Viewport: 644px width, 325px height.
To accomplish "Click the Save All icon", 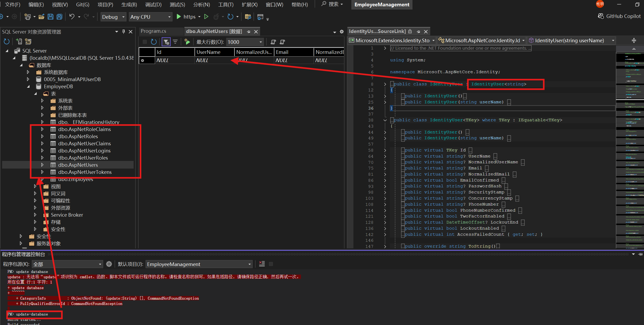I will pos(60,17).
